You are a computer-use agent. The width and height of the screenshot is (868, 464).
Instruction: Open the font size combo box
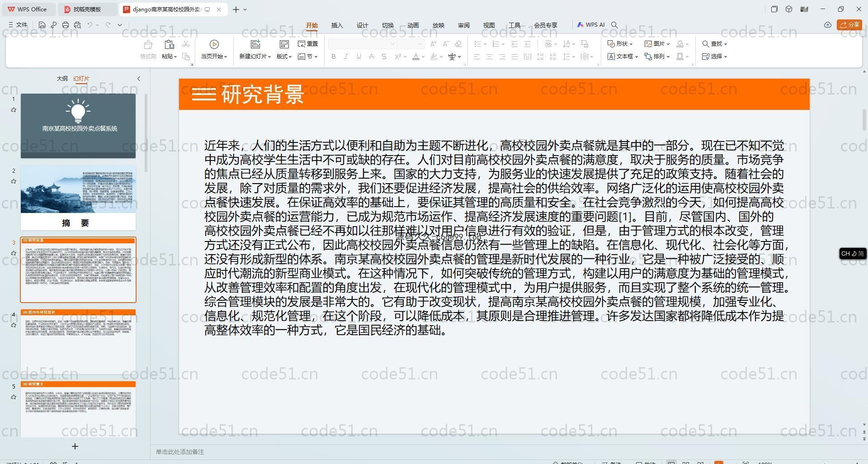click(411, 44)
